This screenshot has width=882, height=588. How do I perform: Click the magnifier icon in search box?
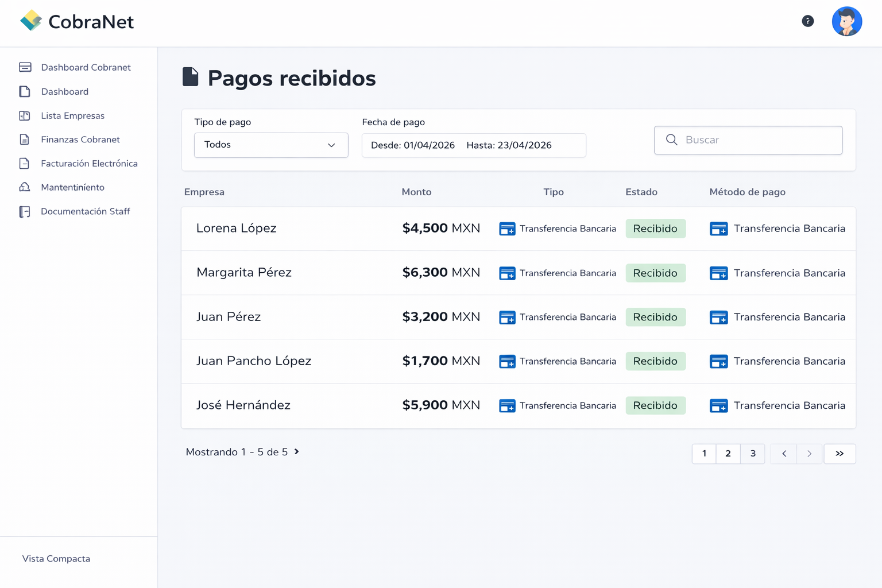click(x=671, y=140)
